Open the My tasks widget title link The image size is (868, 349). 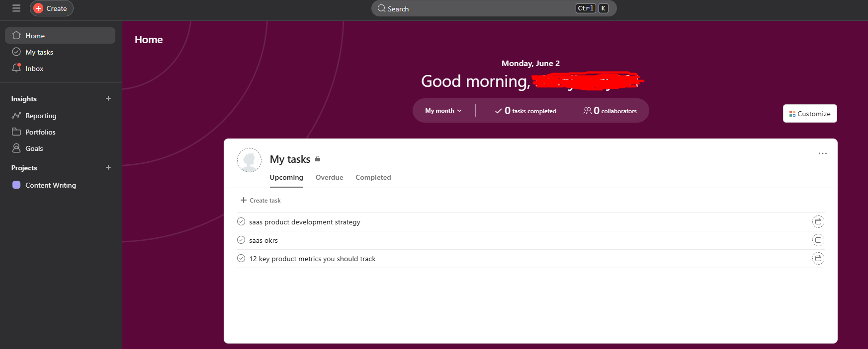[x=290, y=159]
